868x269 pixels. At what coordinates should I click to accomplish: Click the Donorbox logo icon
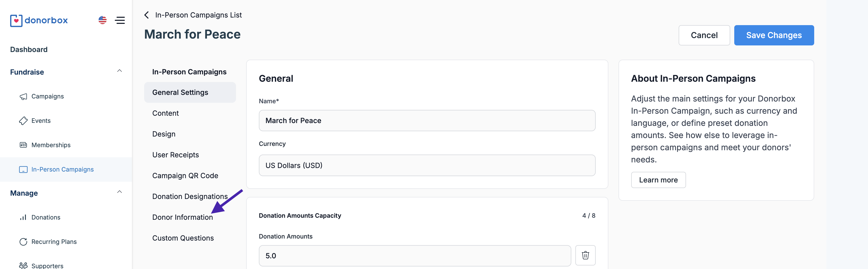click(x=16, y=21)
